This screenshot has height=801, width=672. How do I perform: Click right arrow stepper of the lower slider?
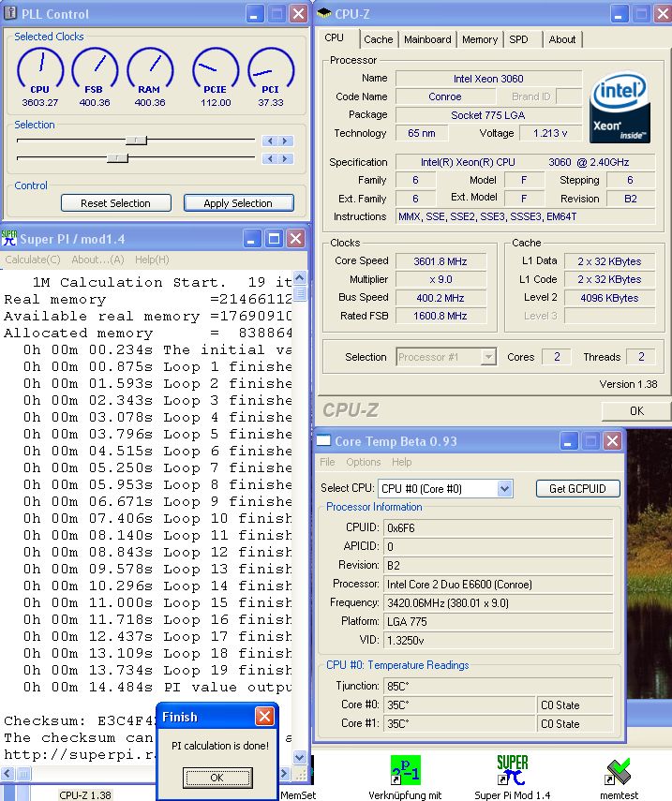286,158
